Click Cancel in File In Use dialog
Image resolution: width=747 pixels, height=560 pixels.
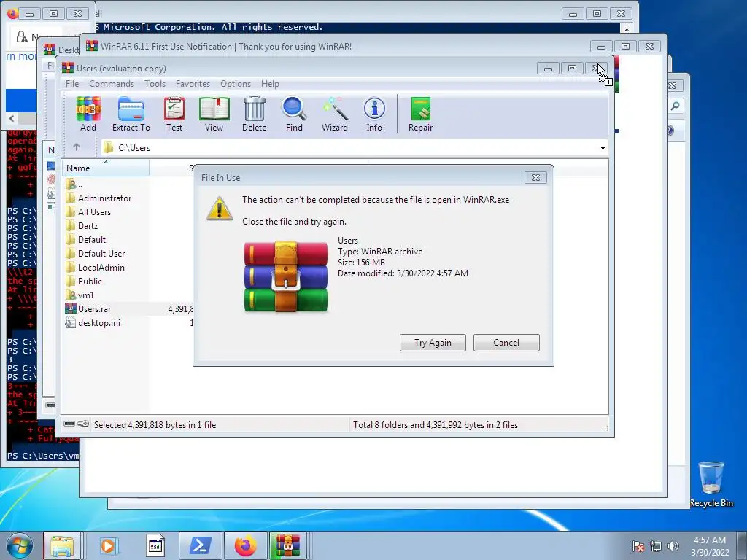[x=506, y=343]
